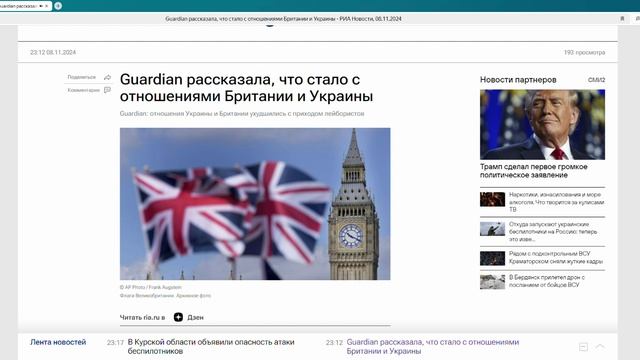
Task: Click the page title address bar
Action: [x=283, y=18]
